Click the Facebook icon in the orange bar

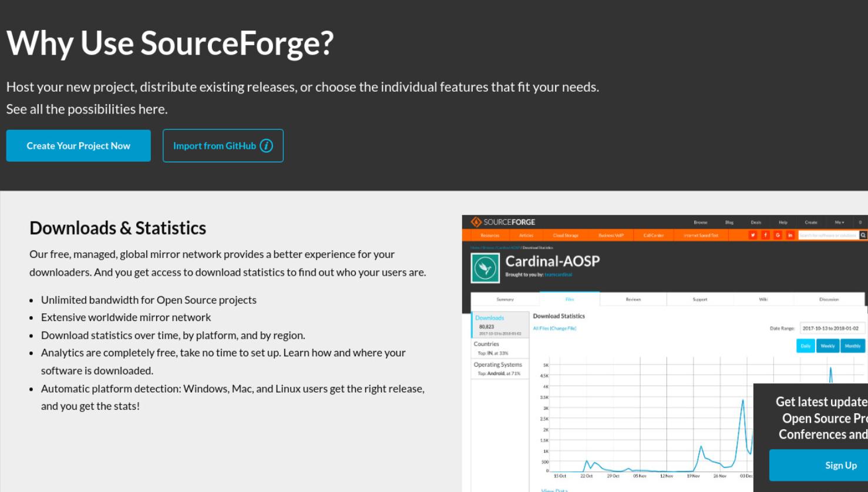pyautogui.click(x=765, y=235)
